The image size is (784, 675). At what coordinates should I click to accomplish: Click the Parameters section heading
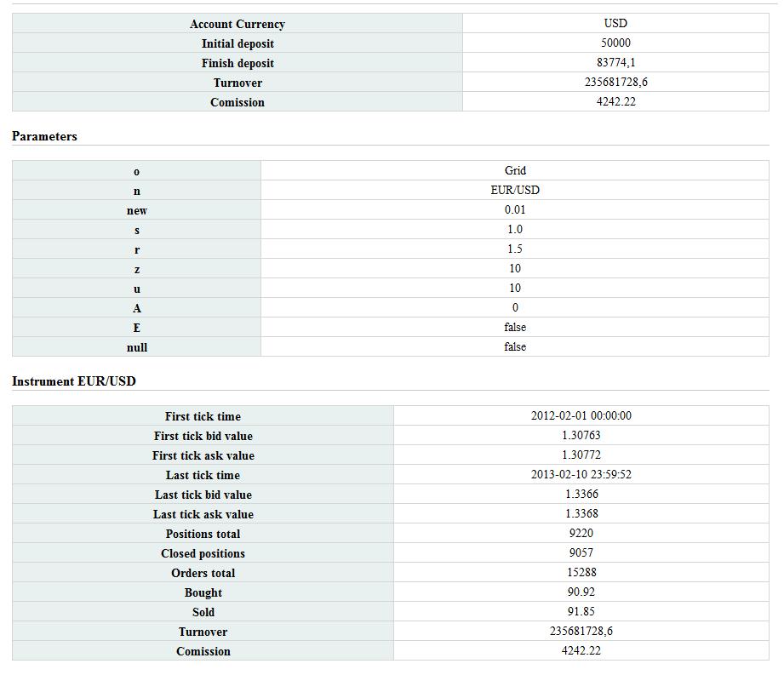pos(44,136)
